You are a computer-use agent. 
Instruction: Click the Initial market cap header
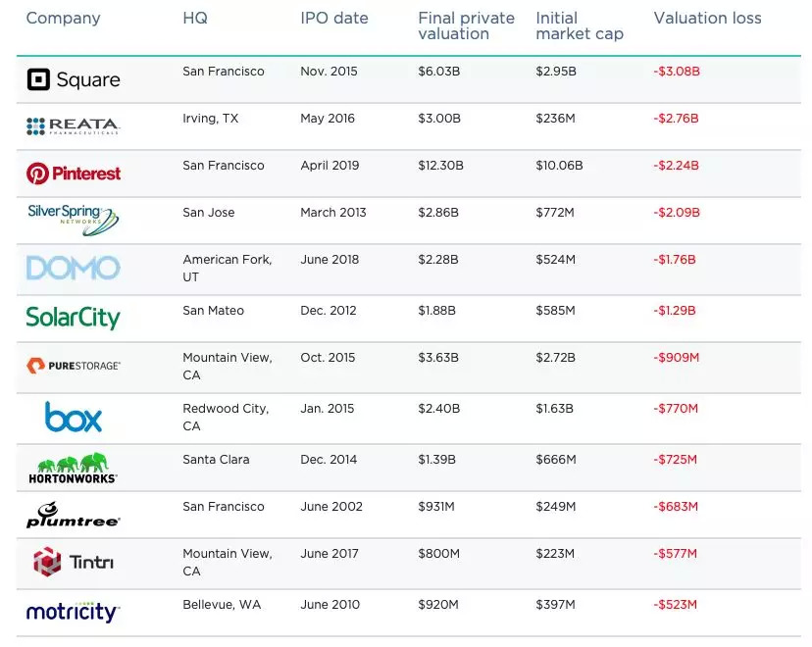pos(580,25)
